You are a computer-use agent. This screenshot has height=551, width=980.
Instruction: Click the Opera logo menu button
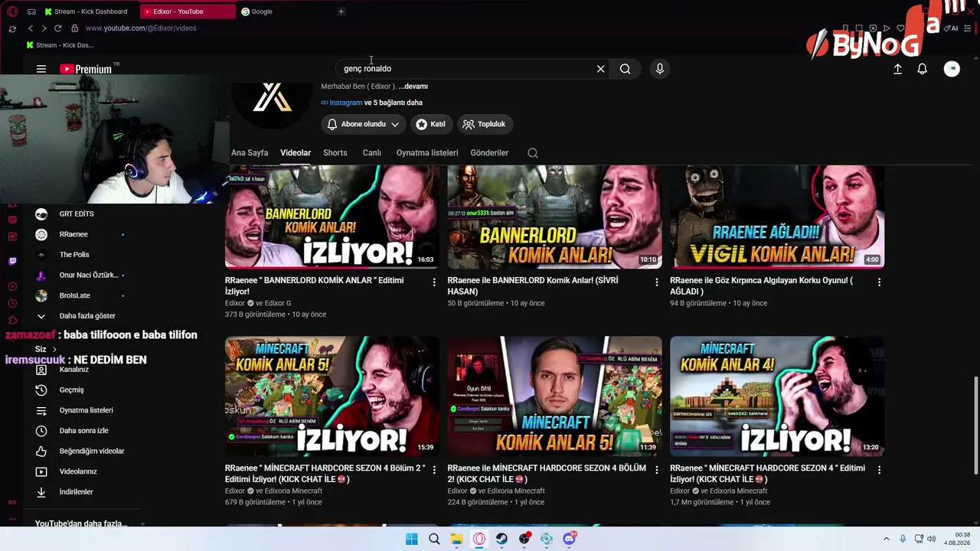click(12, 11)
